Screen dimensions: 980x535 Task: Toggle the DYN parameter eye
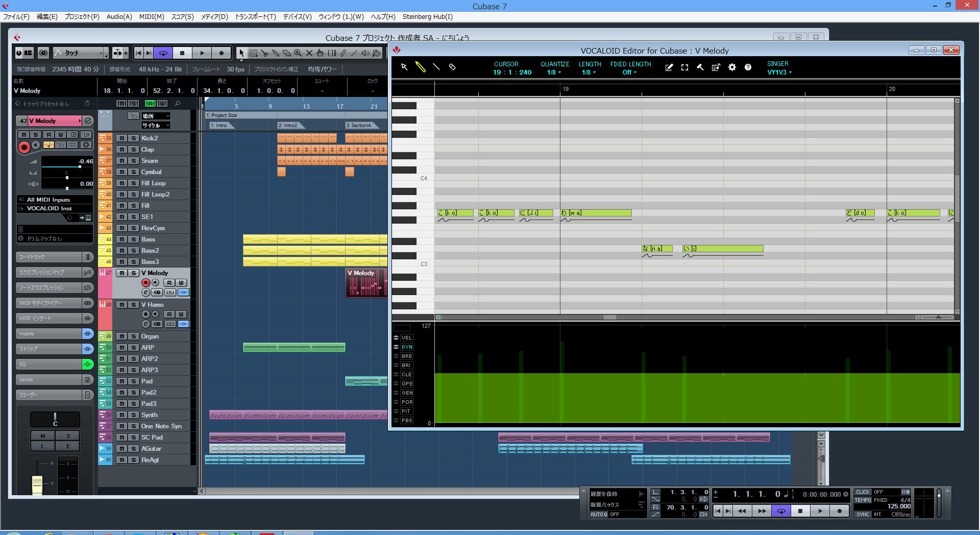pos(396,347)
